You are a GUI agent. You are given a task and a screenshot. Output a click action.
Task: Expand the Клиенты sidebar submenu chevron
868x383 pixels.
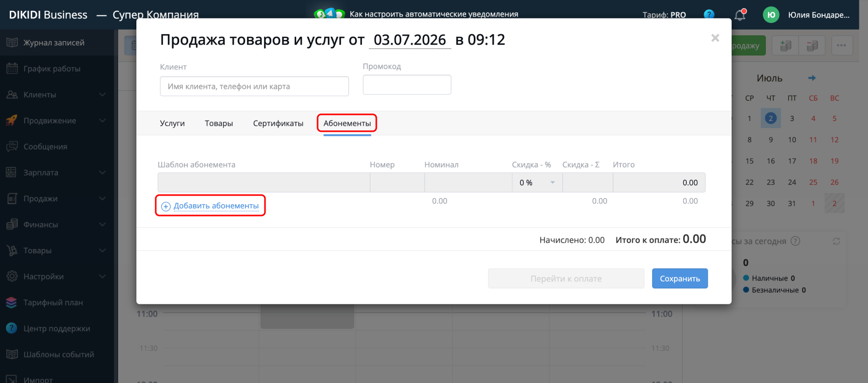(x=103, y=94)
